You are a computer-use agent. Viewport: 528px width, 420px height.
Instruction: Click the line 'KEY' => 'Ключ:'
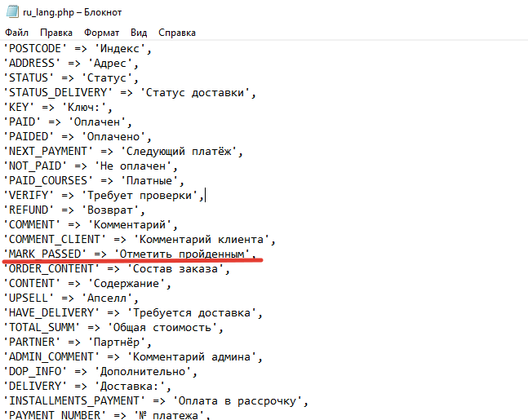58,108
